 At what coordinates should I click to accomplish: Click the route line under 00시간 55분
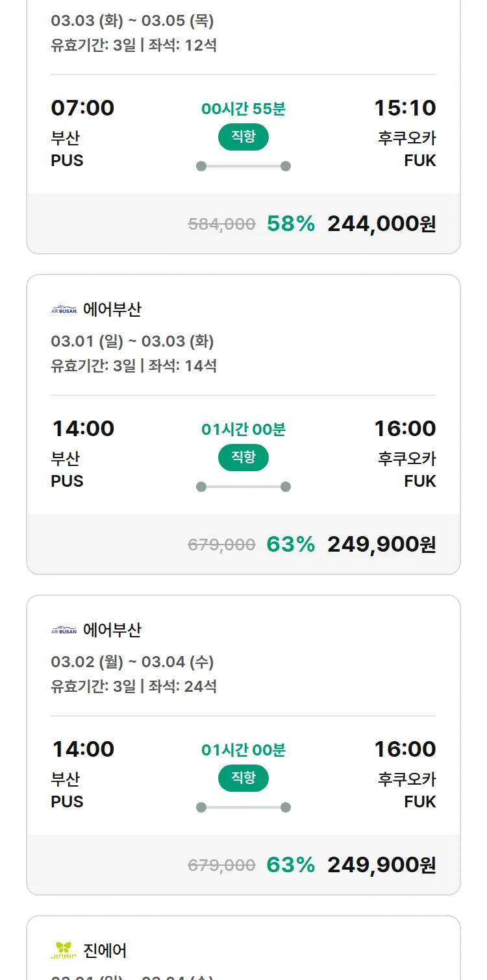pyautogui.click(x=243, y=166)
